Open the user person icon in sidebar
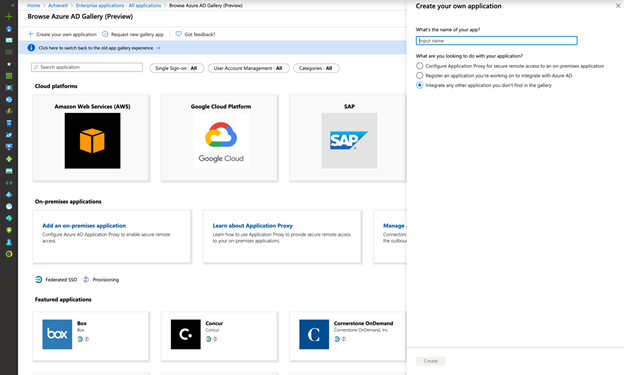The height and width of the screenshot is (375, 624). pos(9,242)
